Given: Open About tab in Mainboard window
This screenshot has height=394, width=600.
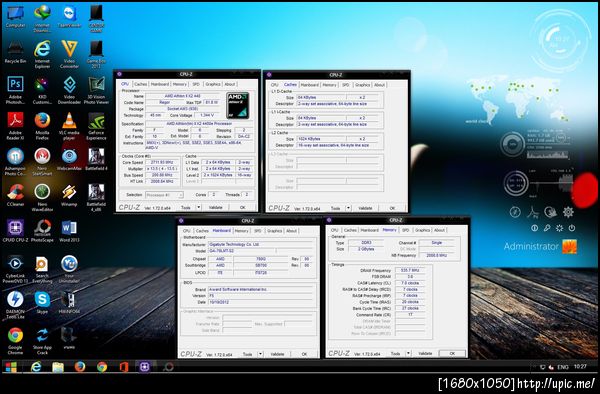Looking at the screenshot, I should pos(292,231).
